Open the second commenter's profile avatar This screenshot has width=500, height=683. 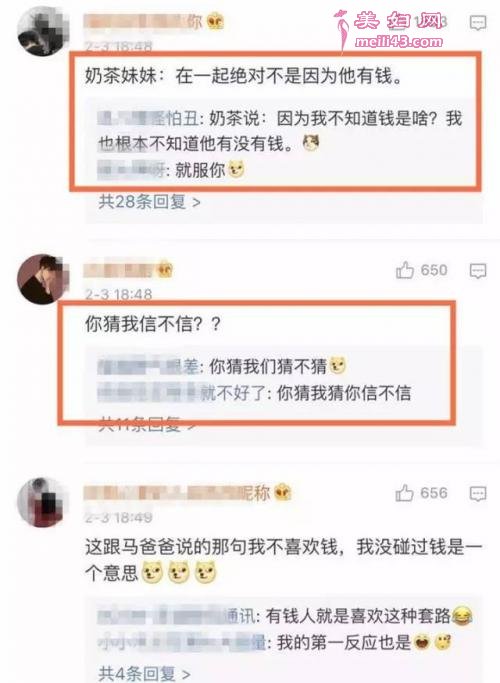42,279
